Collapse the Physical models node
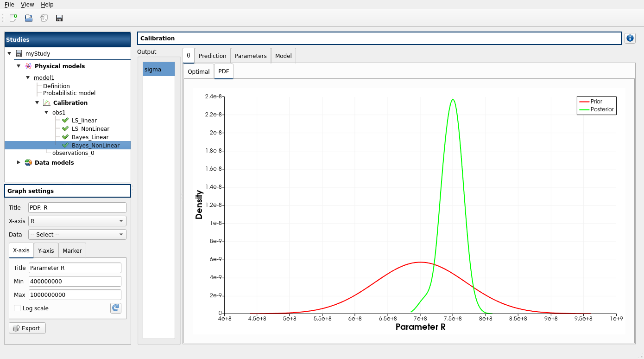Viewport: 644px width, 359px height. click(x=19, y=66)
